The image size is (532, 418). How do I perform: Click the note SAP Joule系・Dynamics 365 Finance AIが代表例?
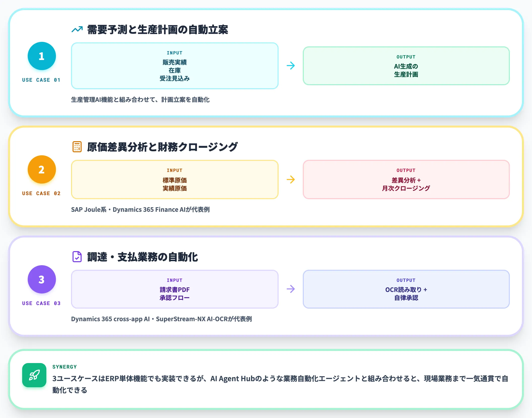[x=140, y=210]
